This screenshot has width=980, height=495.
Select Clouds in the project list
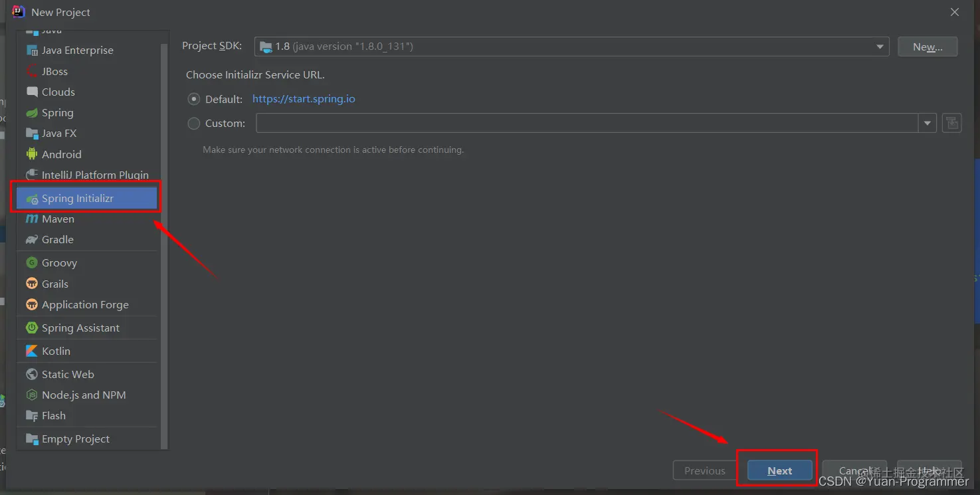pyautogui.click(x=87, y=92)
